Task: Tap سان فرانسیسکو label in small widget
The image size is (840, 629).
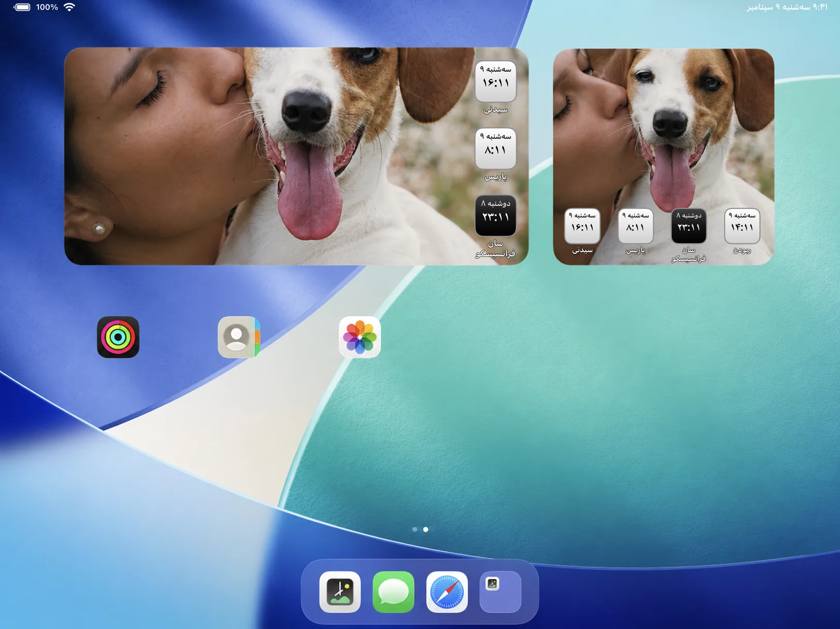Action: (x=688, y=254)
